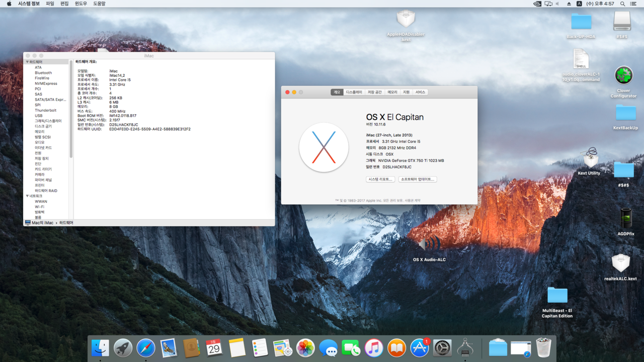Viewport: 644px width, 362px height.
Task: Open iBooks orange icon in dock
Action: [x=396, y=348]
